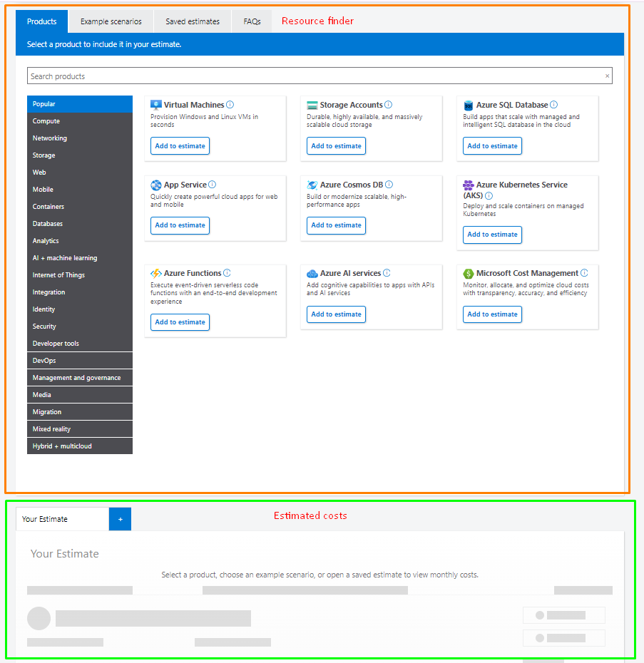Screen dimensions: 644x663
Task: Add App Service to estimate
Action: point(180,225)
